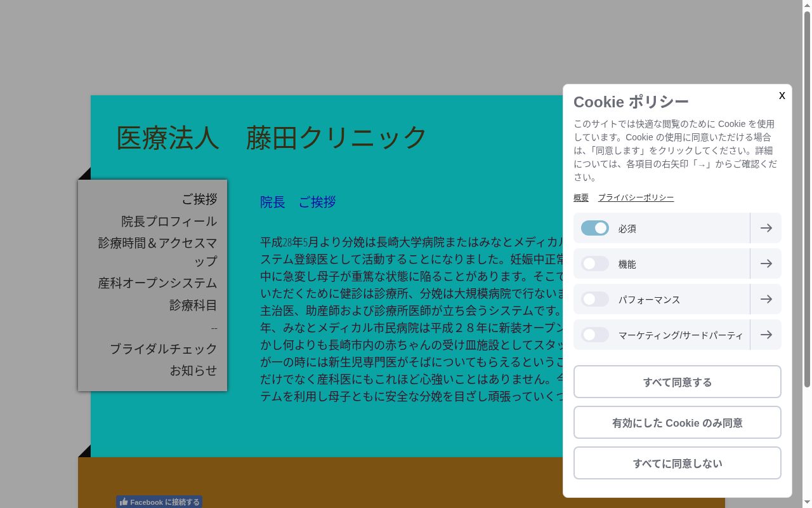Image resolution: width=812 pixels, height=508 pixels.
Task: Close the Cookie policy dialog with x
Action: 782,95
